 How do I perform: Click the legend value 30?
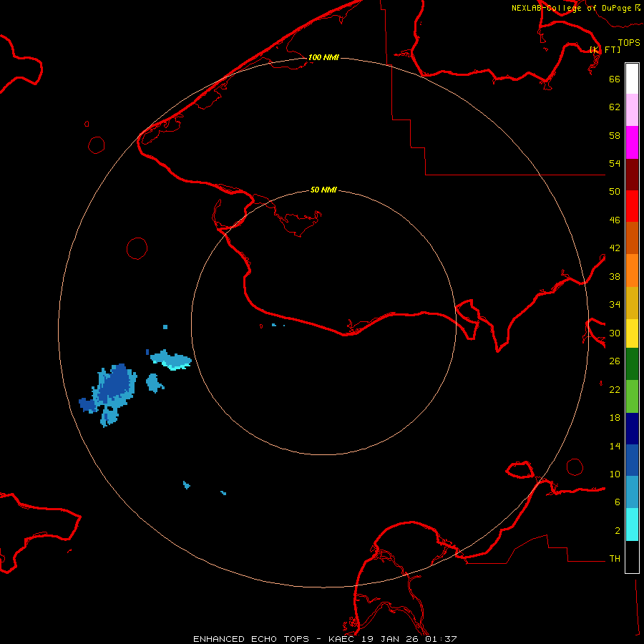point(615,333)
